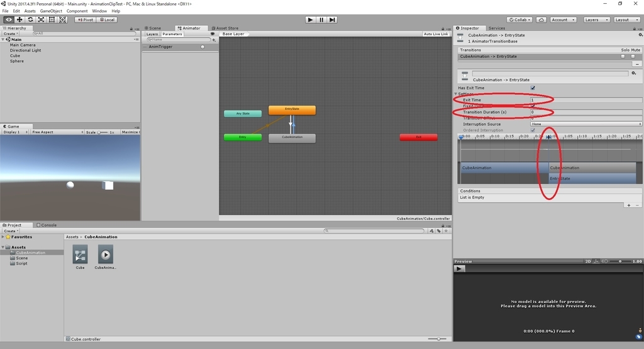Toggle the 2D preview button
Image resolution: width=644 pixels, height=349 pixels.
(x=588, y=261)
